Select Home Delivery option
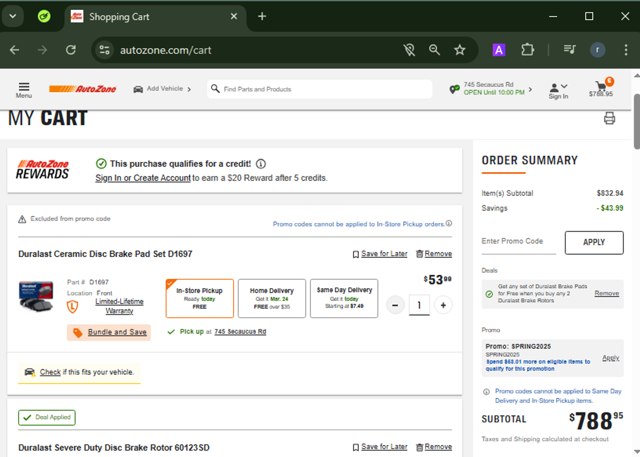 click(272, 298)
